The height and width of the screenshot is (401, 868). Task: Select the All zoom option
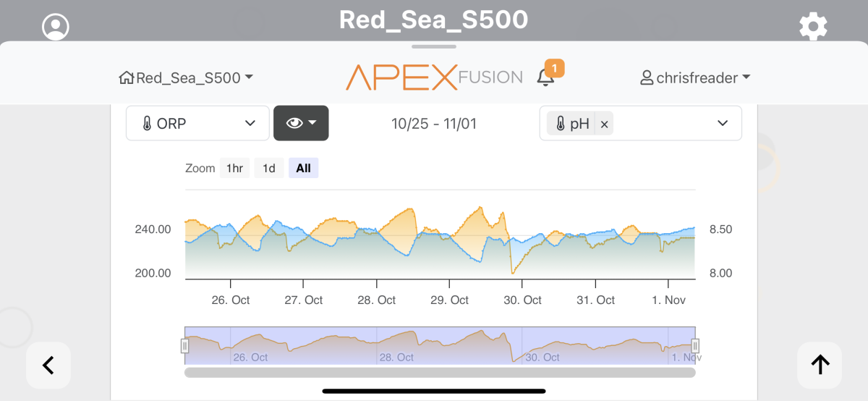303,168
